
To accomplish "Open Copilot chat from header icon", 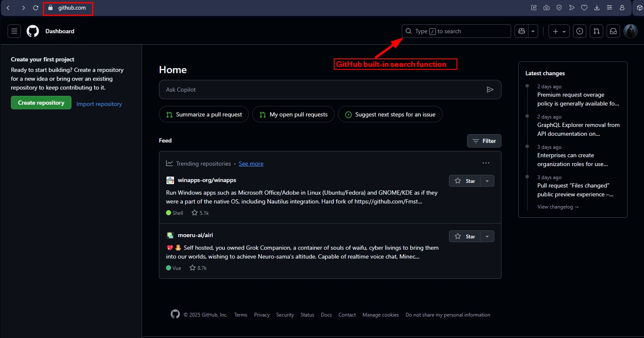I will [x=522, y=31].
